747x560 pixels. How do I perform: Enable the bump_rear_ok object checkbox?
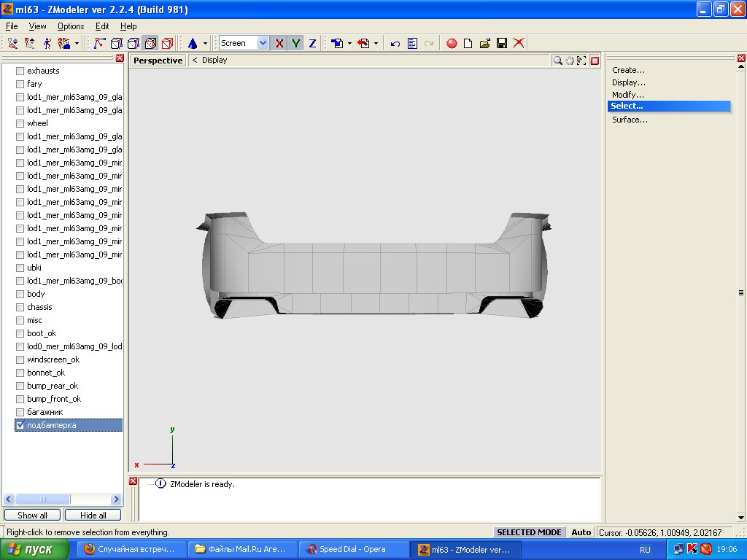coord(20,386)
